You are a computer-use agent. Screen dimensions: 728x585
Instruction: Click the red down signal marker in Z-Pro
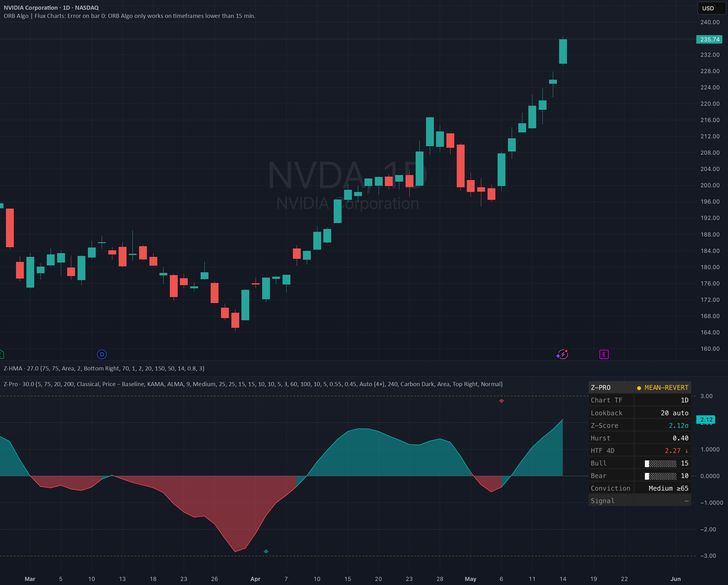click(x=501, y=401)
